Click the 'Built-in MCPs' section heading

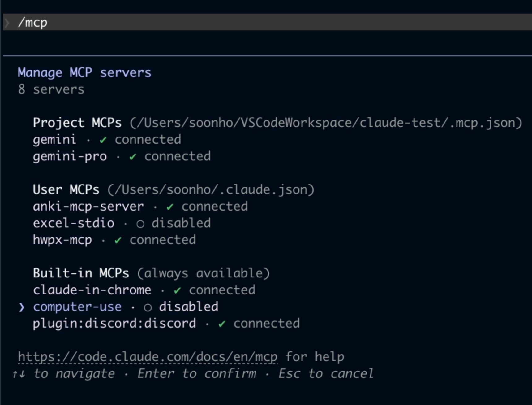click(81, 273)
